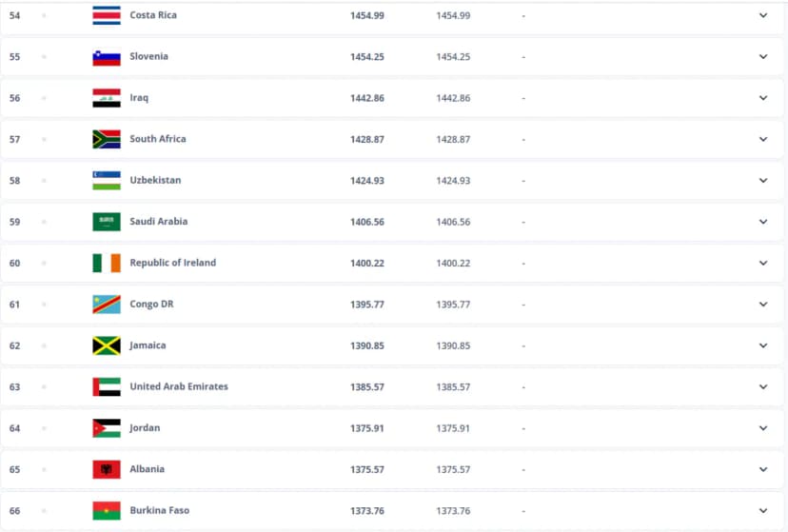Open the United Arab Emirates team link

179,386
